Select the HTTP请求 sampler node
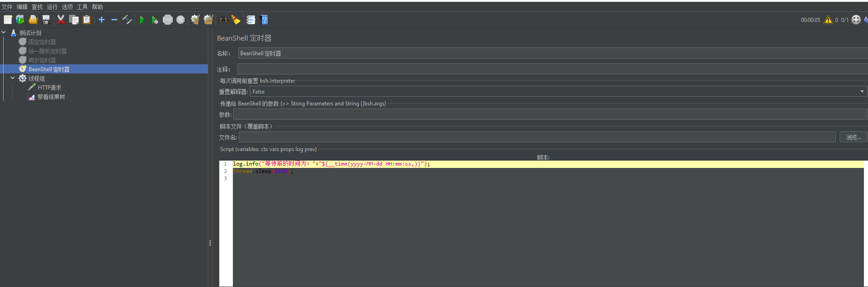Image resolution: width=868 pixels, height=287 pixels. tap(49, 88)
